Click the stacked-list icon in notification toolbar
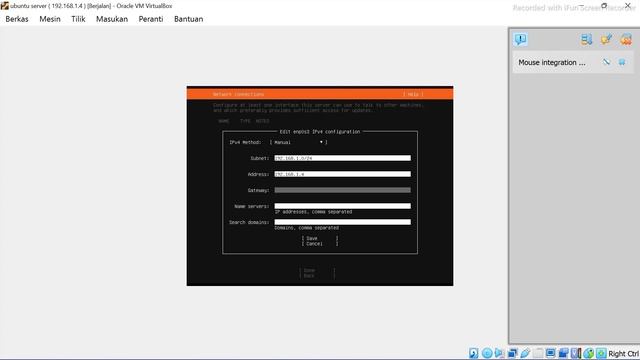This screenshot has height=360, width=640. pyautogui.click(x=587, y=39)
